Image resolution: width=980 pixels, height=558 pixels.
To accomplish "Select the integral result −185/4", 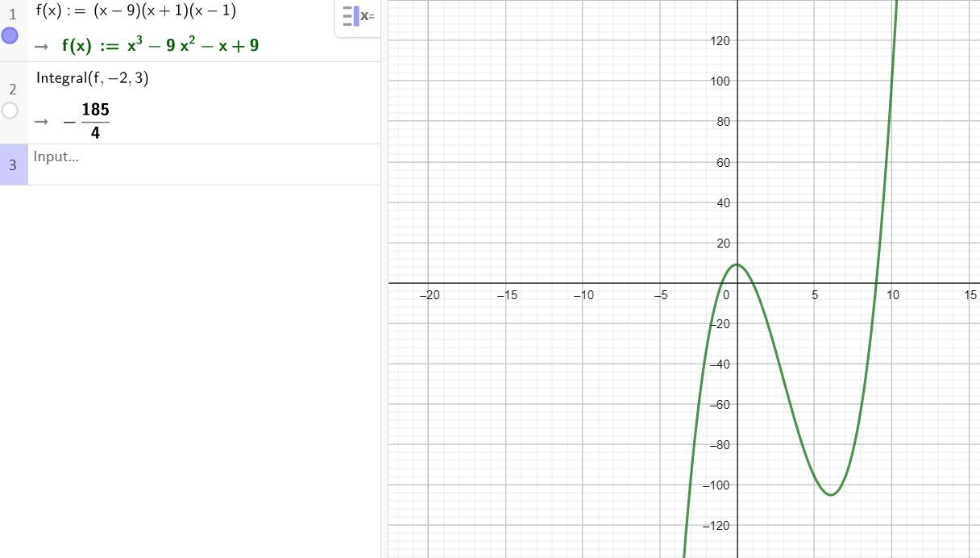I will click(x=86, y=121).
